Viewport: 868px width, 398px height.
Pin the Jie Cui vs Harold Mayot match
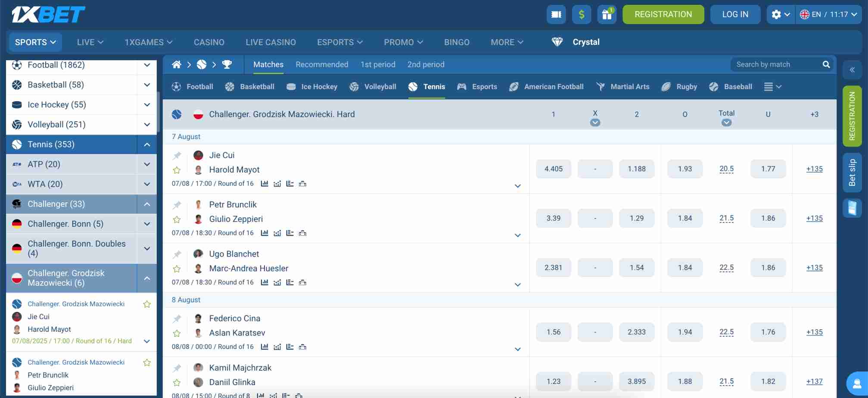177,155
